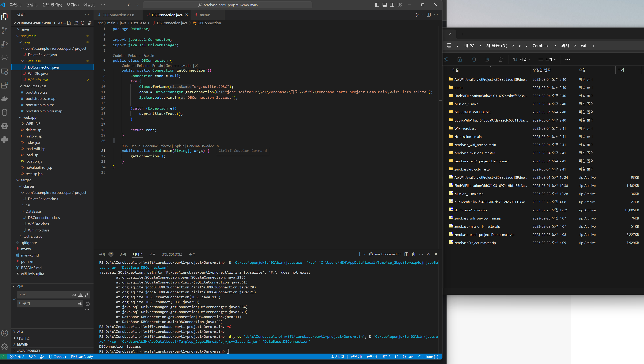Switch to the 출력 panel tab
The height and width of the screenshot is (364, 644).
click(x=123, y=254)
